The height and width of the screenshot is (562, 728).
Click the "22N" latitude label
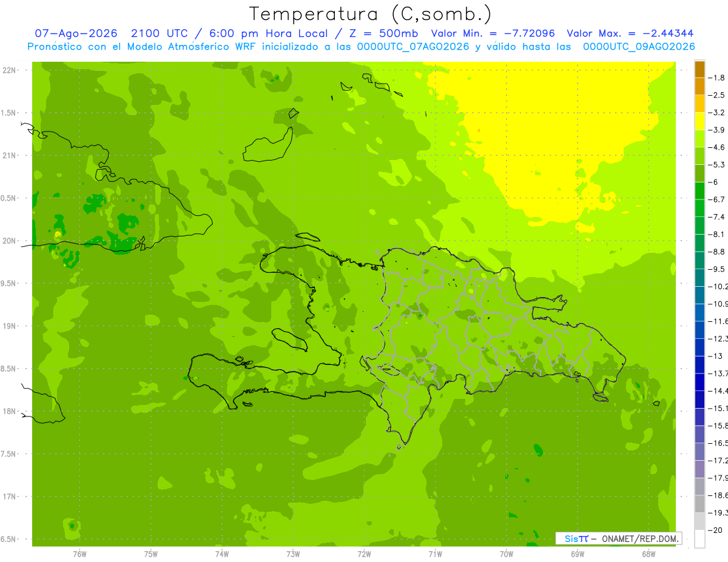click(x=10, y=70)
